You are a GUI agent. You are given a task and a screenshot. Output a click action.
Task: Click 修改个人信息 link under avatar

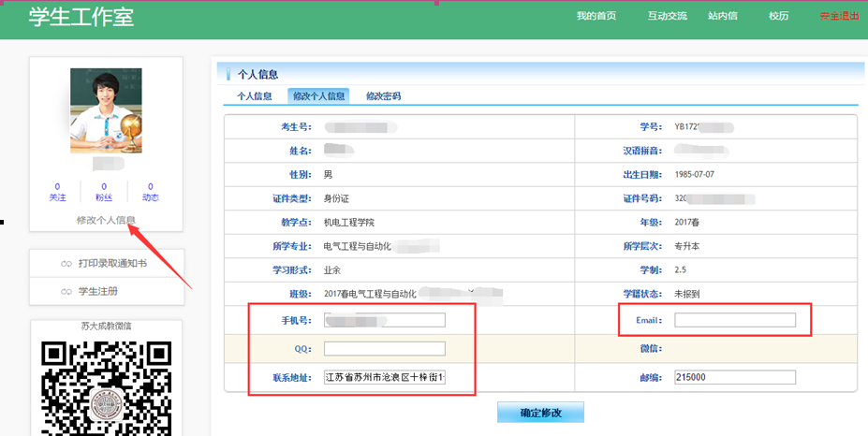click(x=106, y=221)
